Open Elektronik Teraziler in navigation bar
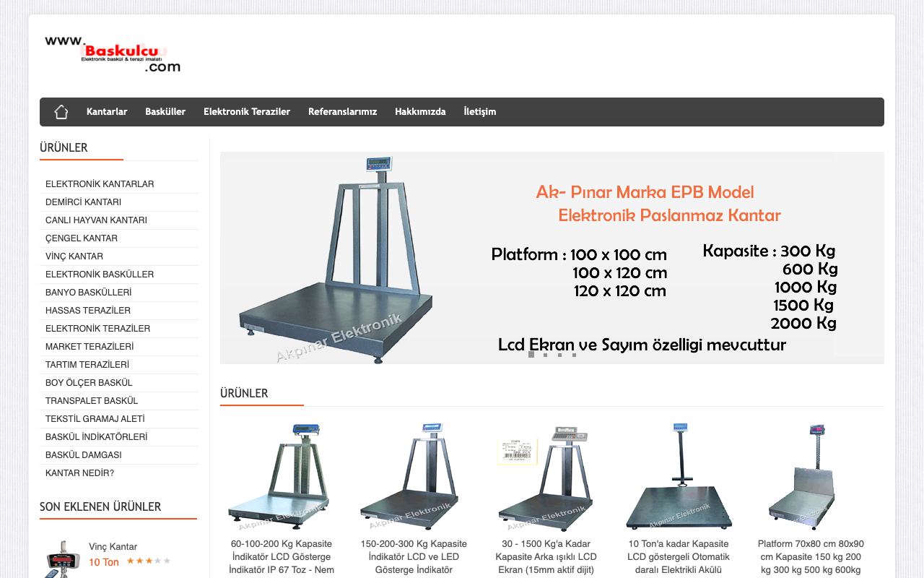Viewport: 924px width, 578px height. [247, 112]
